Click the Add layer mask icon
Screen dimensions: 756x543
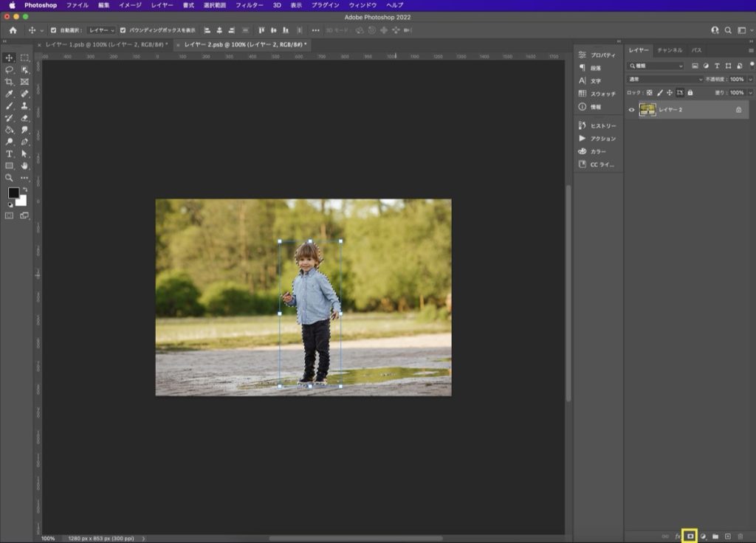click(690, 536)
